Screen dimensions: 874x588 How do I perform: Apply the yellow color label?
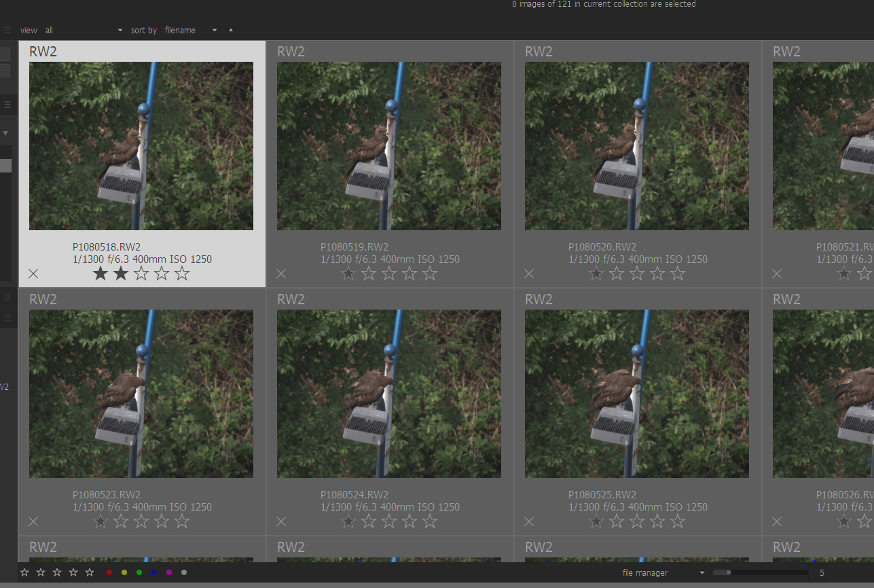coord(124,572)
